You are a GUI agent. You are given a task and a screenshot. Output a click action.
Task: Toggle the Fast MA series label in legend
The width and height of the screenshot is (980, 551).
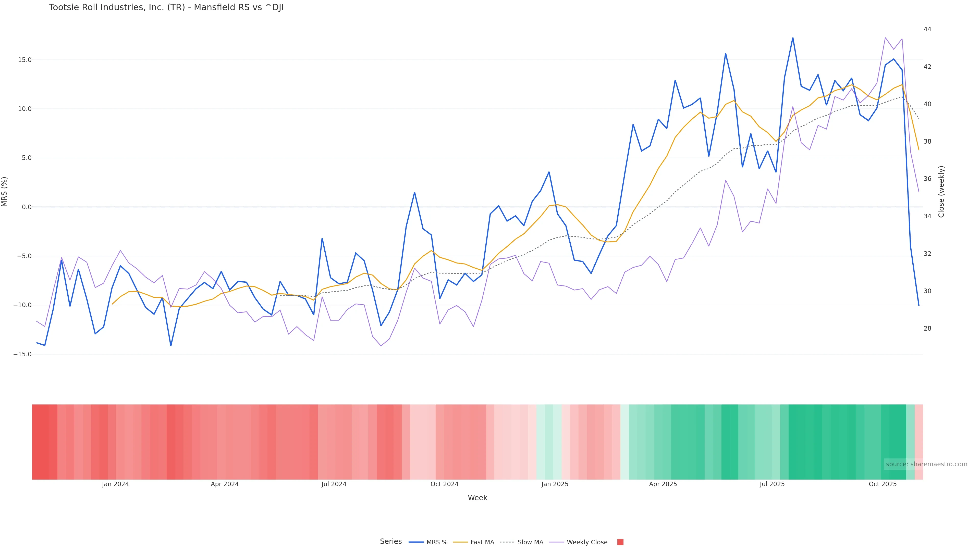point(482,542)
